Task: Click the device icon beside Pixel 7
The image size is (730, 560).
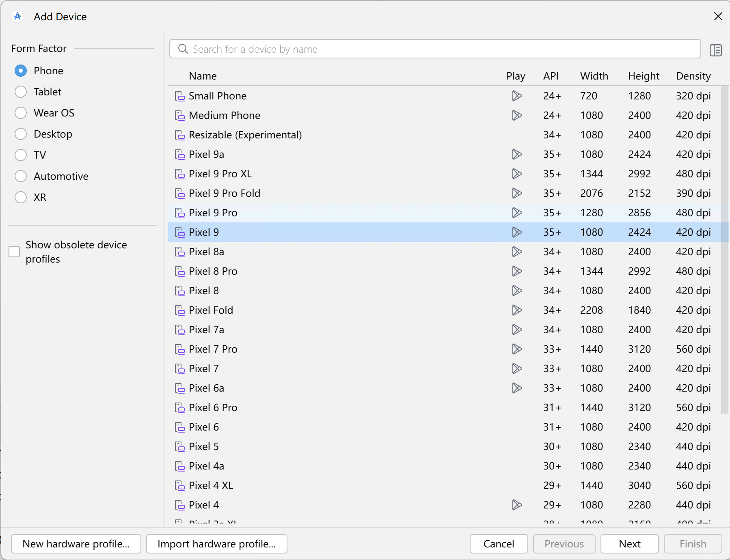Action: coord(179,369)
